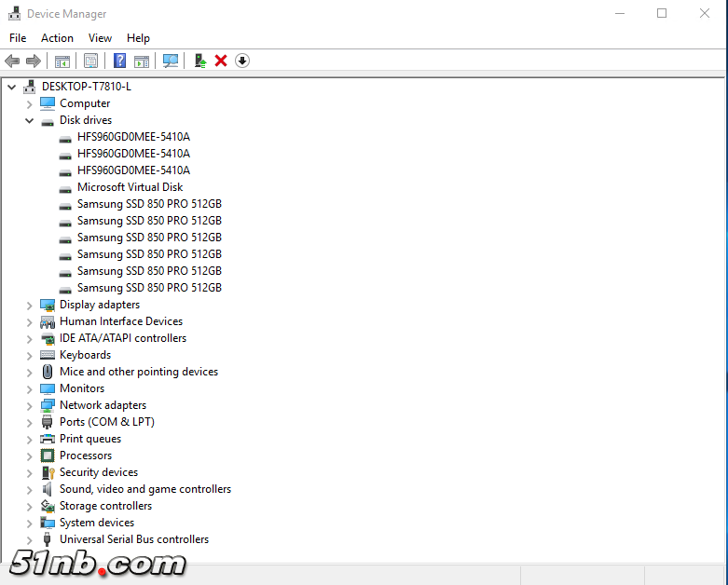Expand Universal Serial Bus controllers
Image resolution: width=728 pixels, height=585 pixels.
click(x=30, y=539)
